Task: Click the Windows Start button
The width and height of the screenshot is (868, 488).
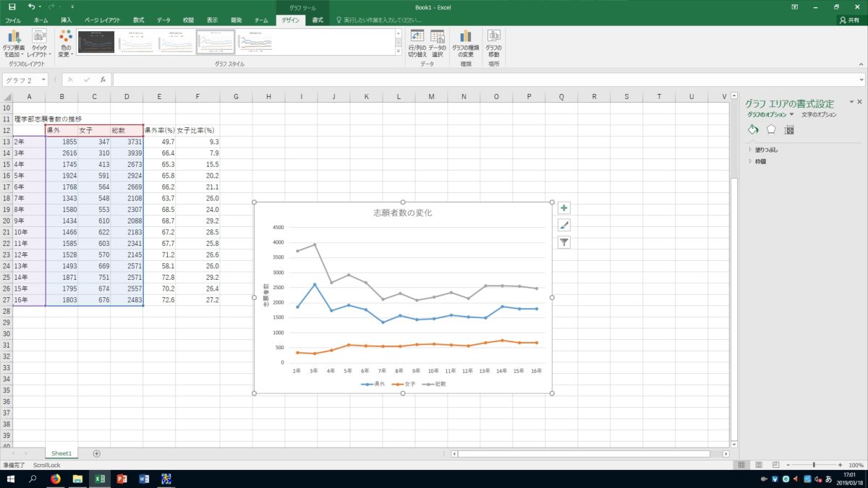Action: (11, 479)
